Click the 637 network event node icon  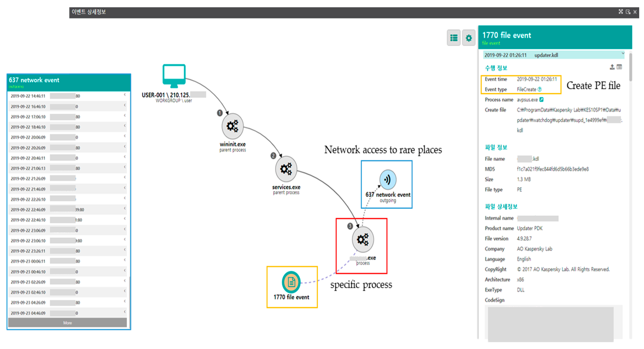click(387, 179)
